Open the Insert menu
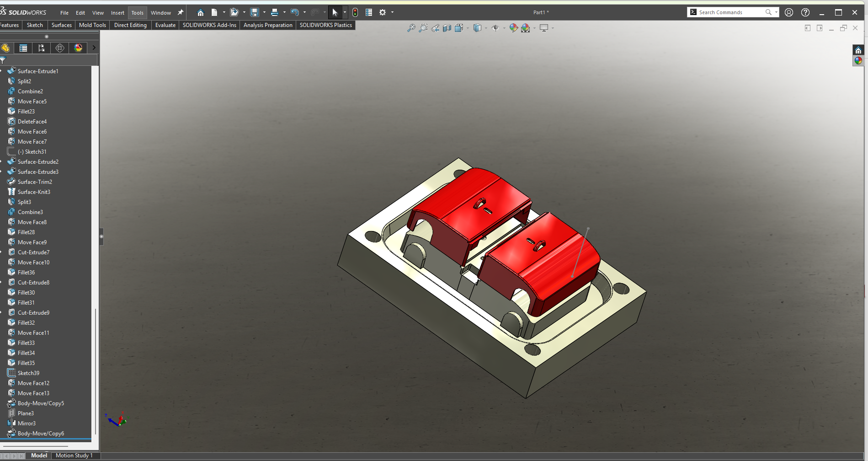868x461 pixels. (x=117, y=13)
